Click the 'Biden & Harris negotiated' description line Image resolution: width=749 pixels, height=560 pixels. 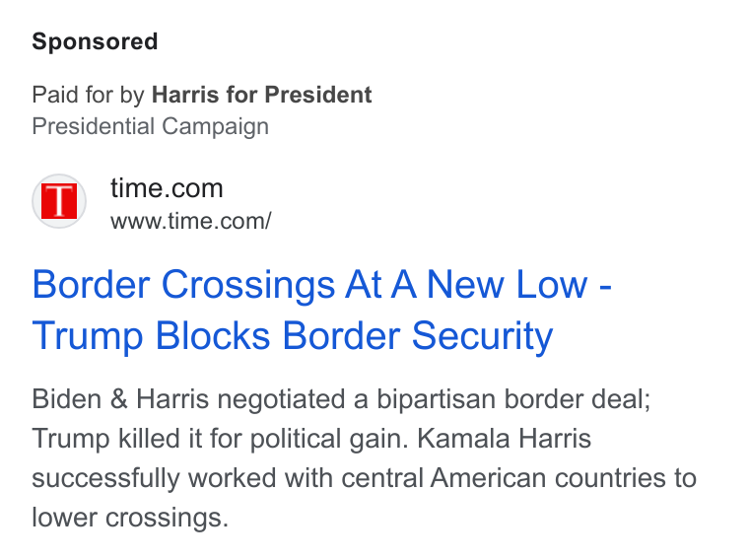[x=341, y=399]
